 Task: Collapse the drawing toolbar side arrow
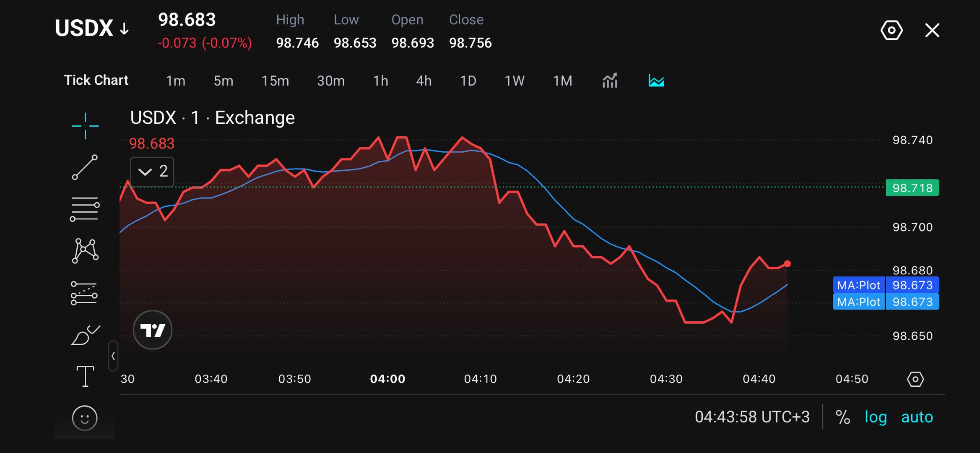click(x=113, y=356)
